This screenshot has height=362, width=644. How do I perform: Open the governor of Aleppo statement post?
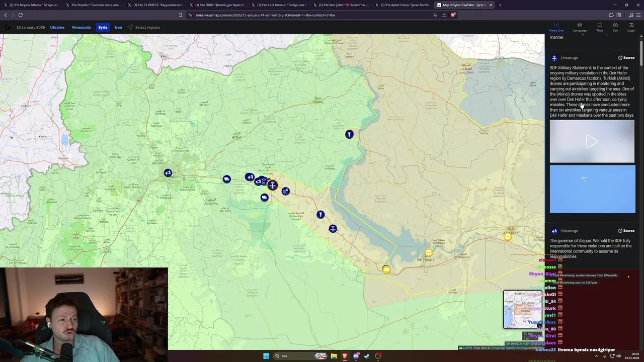(591, 248)
